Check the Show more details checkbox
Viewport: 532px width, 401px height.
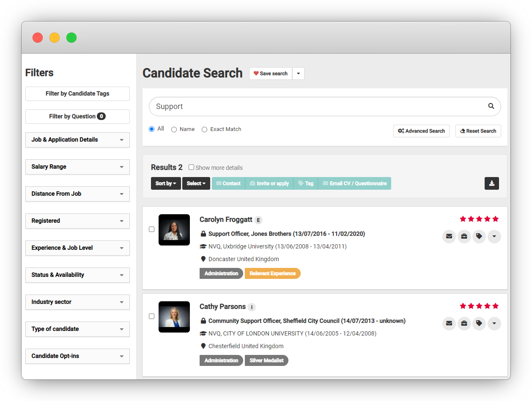[x=191, y=167]
